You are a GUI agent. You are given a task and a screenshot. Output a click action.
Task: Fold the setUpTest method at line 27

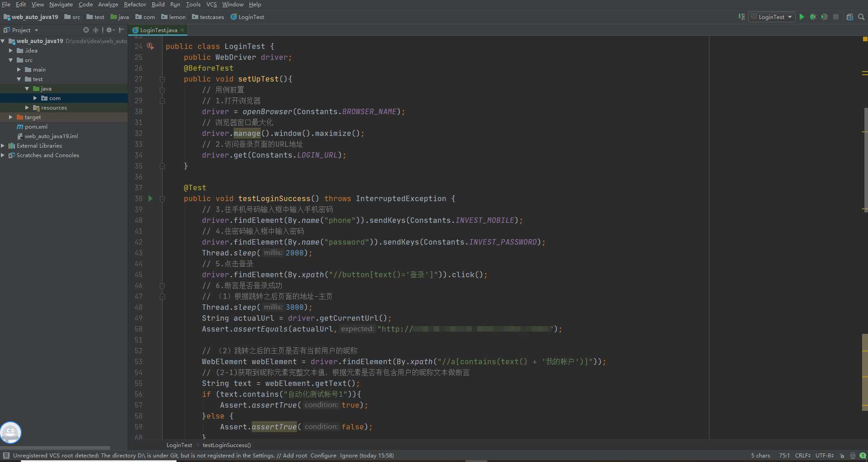[x=162, y=79]
